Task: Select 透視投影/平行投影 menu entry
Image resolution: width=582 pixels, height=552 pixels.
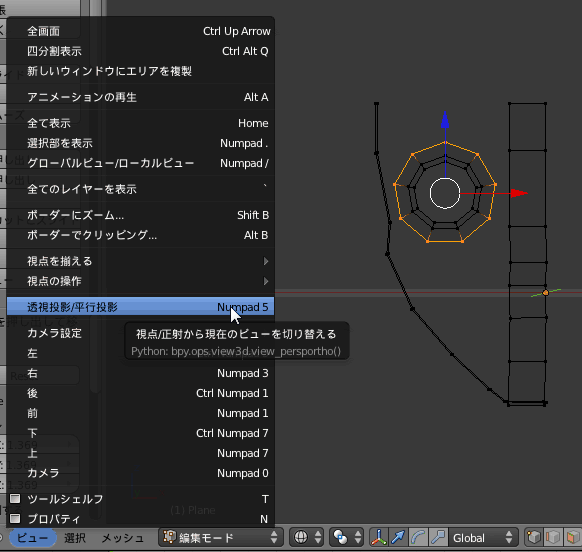Action: (141, 307)
